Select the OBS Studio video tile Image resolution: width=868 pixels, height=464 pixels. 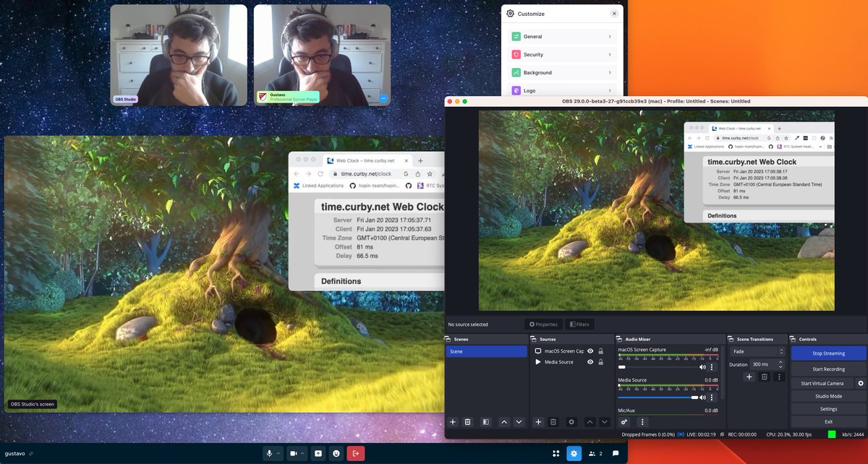179,56
